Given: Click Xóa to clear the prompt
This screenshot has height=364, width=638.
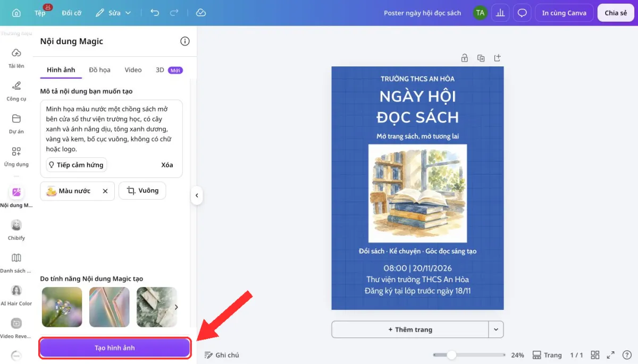Looking at the screenshot, I should click(x=167, y=165).
